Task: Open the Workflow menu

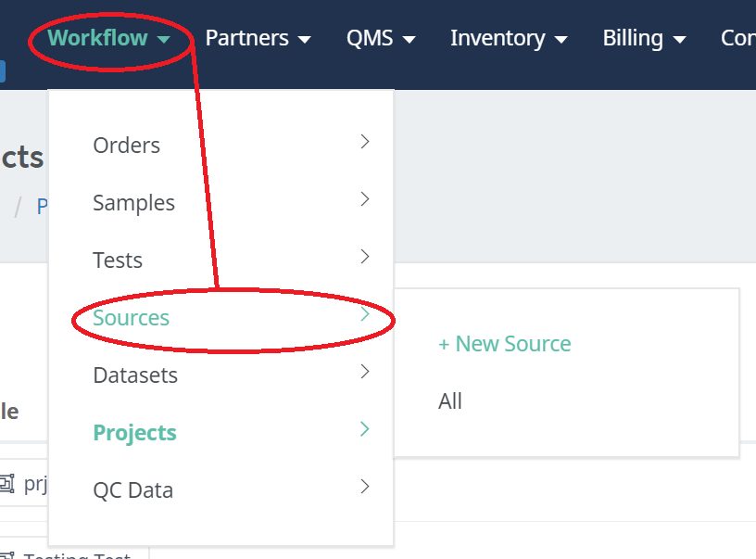Action: pyautogui.click(x=108, y=39)
